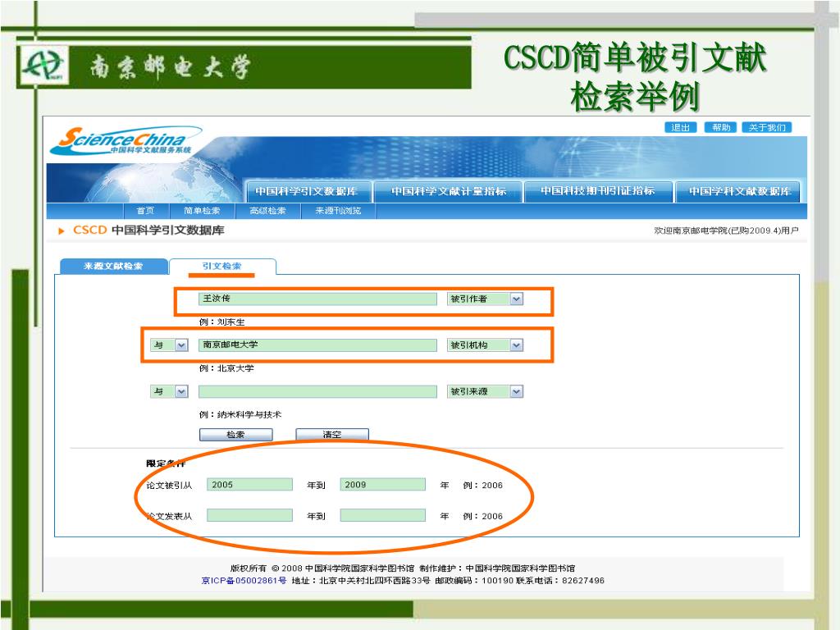Open the 被引来源 field dropdown

point(485,391)
